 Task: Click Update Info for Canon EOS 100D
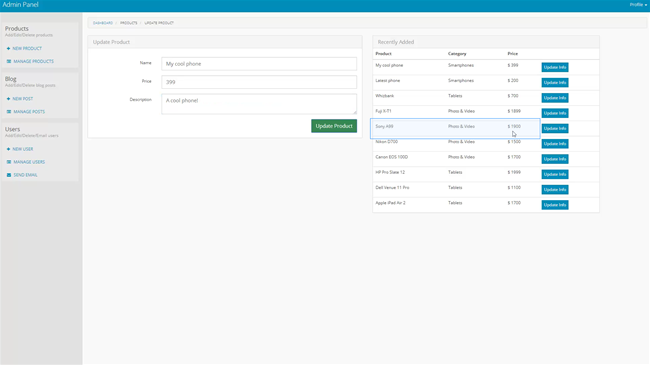point(555,159)
